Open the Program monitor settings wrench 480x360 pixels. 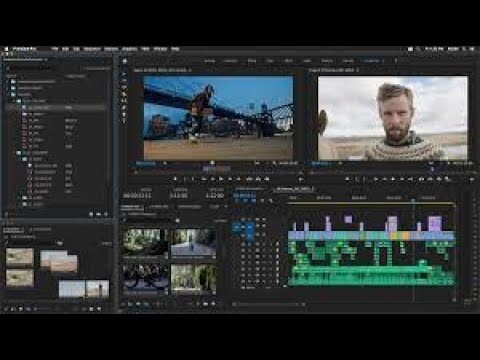pyautogui.click(x=449, y=163)
